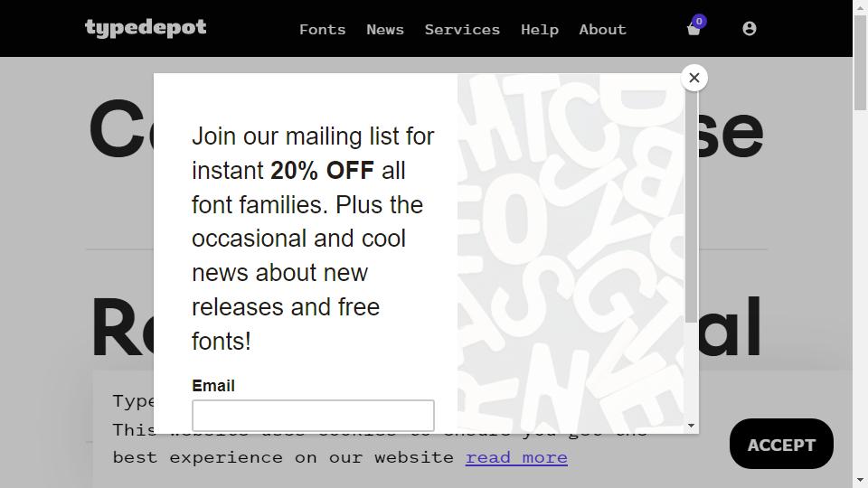
Task: Select Help in navigation bar
Action: coord(539,30)
